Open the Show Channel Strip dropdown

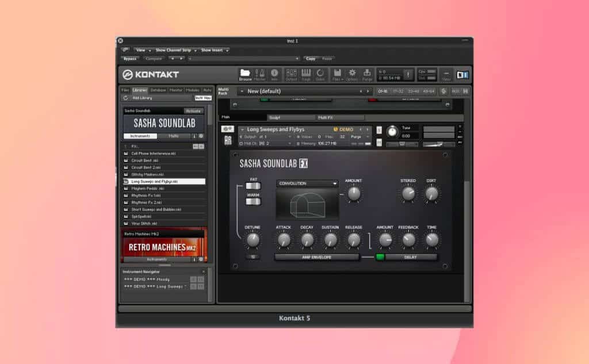175,50
